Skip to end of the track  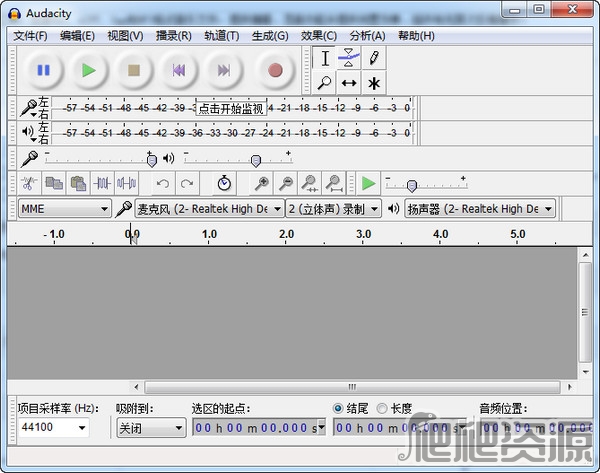[223, 70]
